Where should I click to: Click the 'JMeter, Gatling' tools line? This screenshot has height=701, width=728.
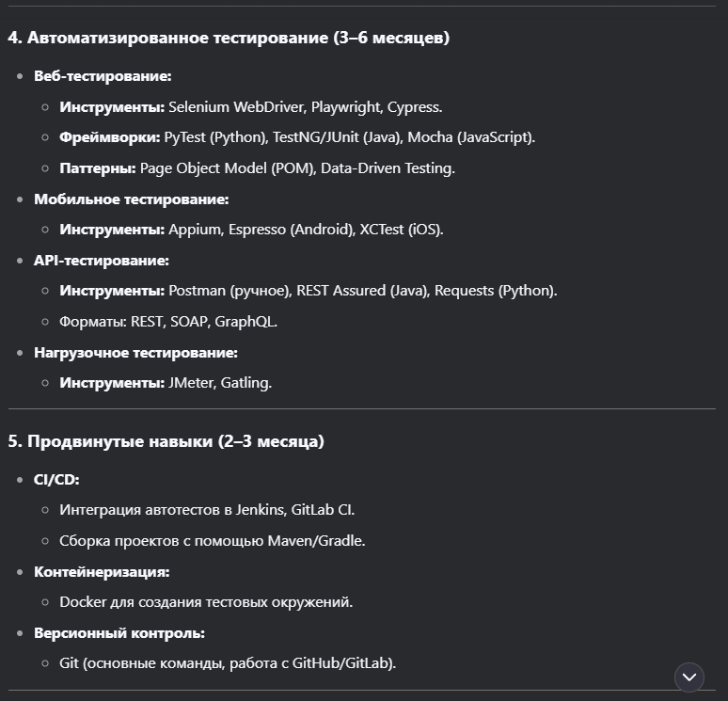tap(166, 383)
